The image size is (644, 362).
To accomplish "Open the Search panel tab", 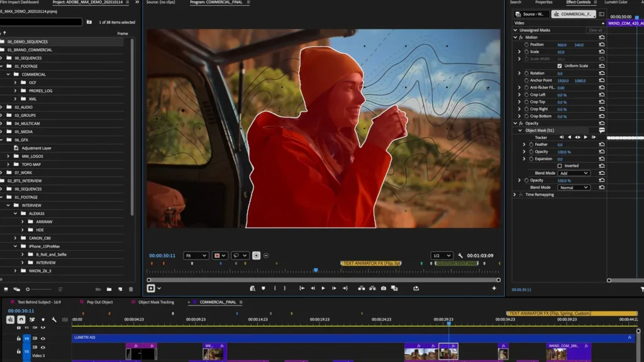I will click(x=516, y=3).
